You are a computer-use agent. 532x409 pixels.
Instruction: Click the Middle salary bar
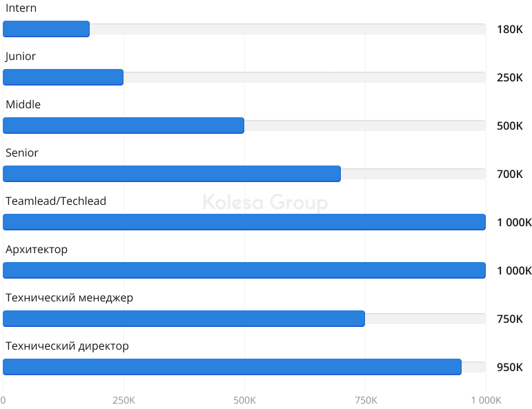pos(124,126)
